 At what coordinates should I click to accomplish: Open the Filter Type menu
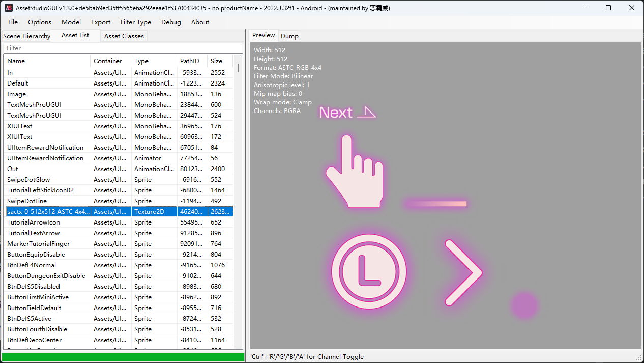(136, 22)
